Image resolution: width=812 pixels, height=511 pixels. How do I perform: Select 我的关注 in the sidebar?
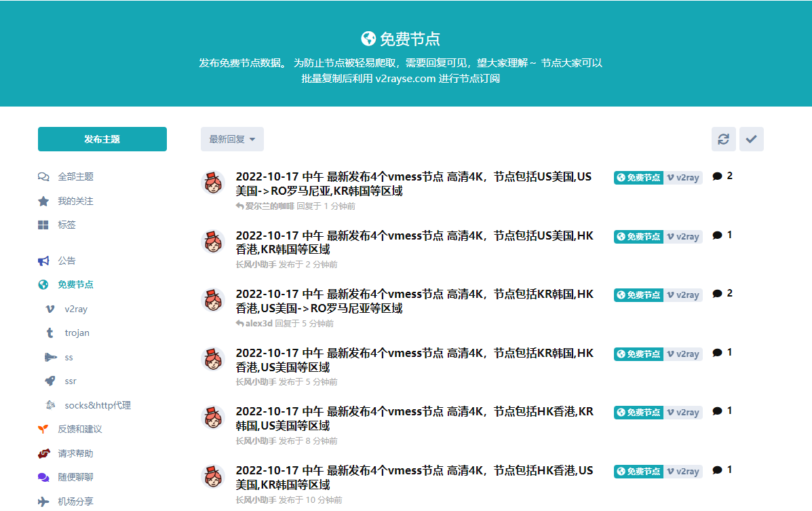tap(75, 201)
